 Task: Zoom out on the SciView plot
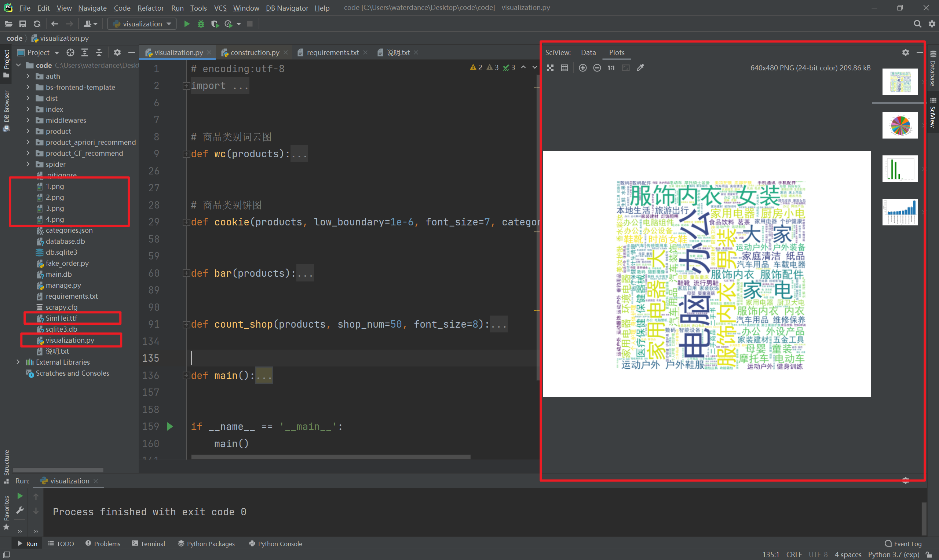pos(597,68)
